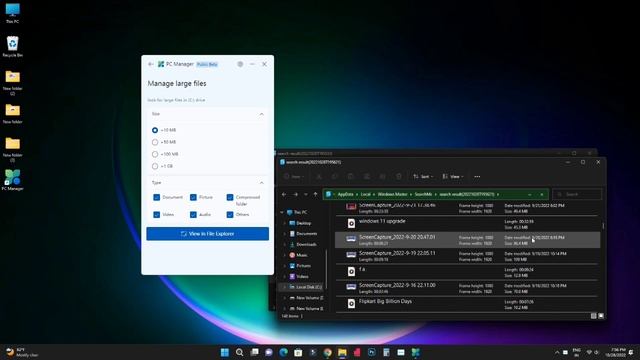Image resolution: width=640 pixels, height=360 pixels.
Task: Open PC Manager settings gear
Action: pyautogui.click(x=240, y=64)
